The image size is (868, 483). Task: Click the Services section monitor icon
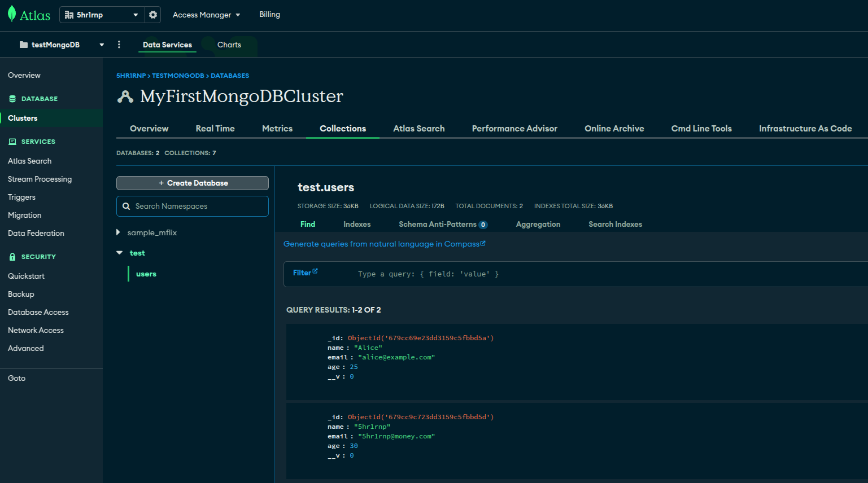click(x=12, y=142)
